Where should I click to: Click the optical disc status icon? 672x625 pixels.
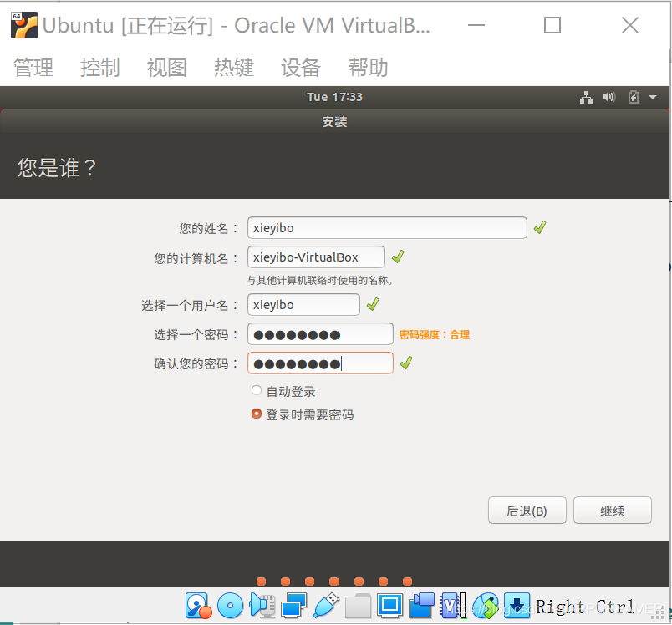(230, 605)
